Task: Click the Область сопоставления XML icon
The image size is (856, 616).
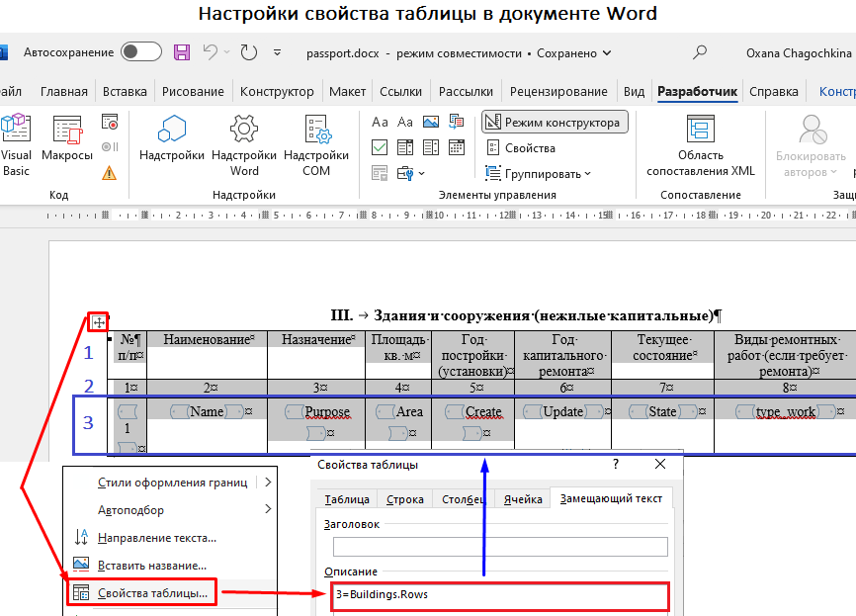Action: click(x=701, y=131)
